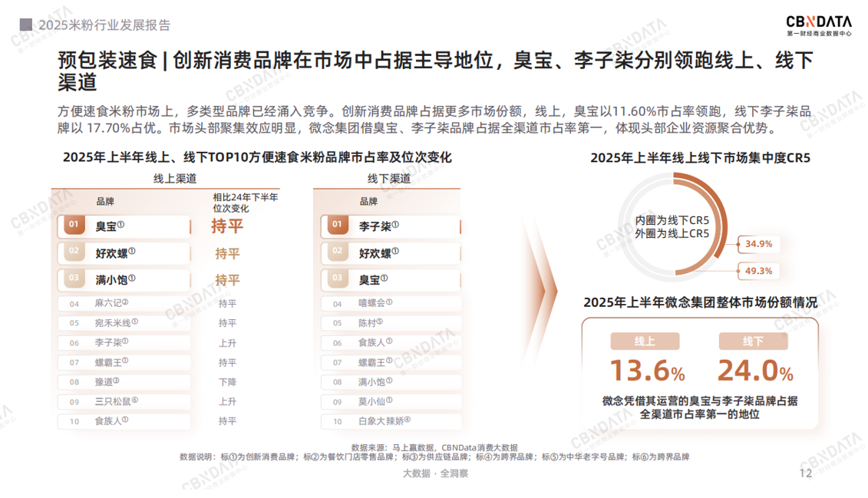Select the 好欢螺 row in the online channel

pyautogui.click(x=124, y=253)
